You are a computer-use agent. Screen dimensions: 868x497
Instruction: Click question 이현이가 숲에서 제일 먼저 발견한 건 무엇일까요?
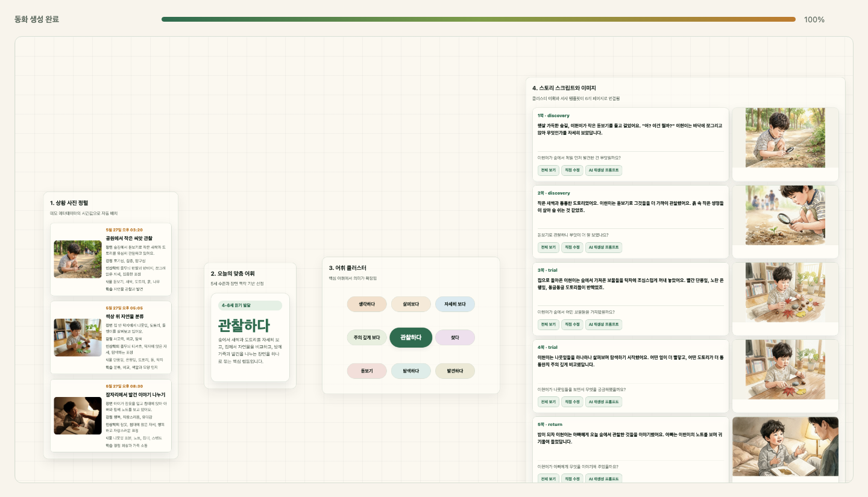pos(579,158)
